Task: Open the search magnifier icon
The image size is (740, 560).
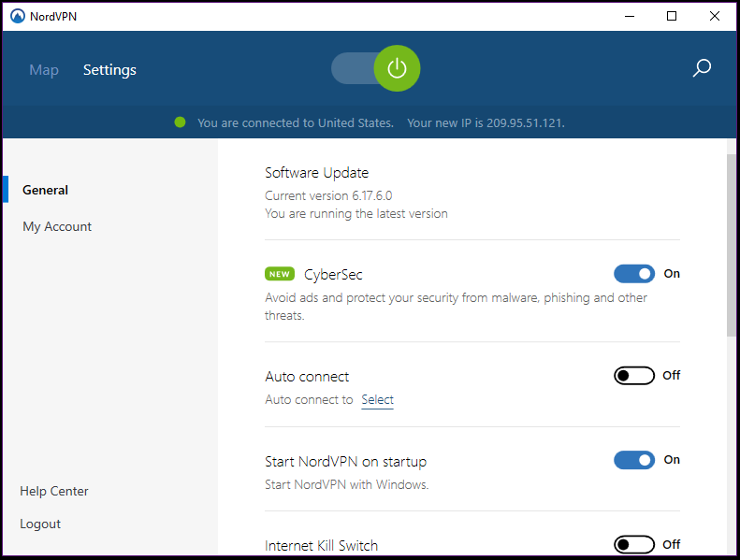Action: (702, 68)
